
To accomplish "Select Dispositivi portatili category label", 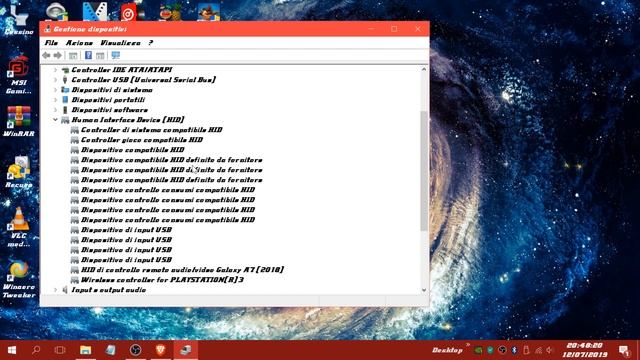I will click(108, 100).
